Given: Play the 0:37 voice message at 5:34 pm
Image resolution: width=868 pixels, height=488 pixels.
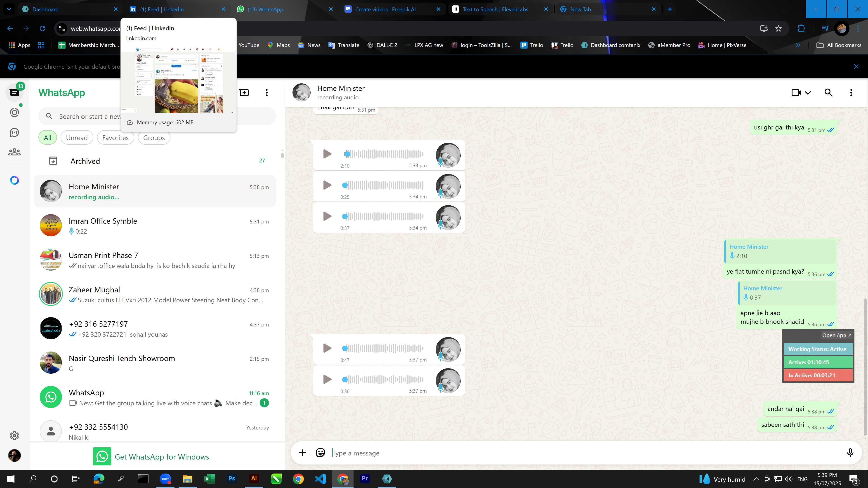Looking at the screenshot, I should [x=327, y=216].
